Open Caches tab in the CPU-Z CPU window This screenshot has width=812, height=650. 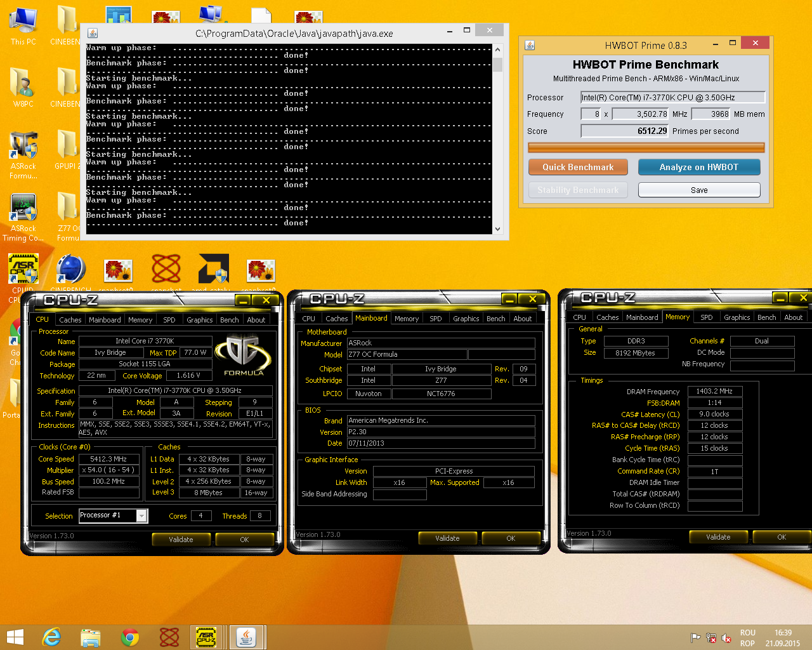[x=70, y=320]
